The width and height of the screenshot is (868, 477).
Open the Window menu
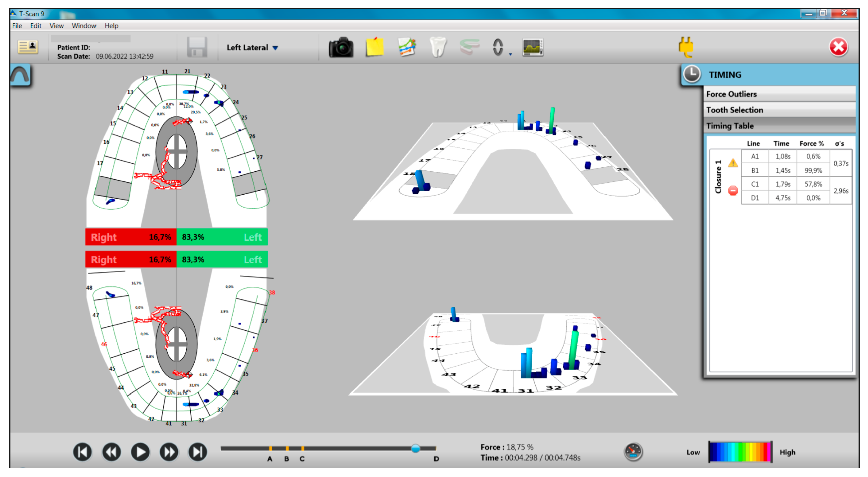pos(84,26)
